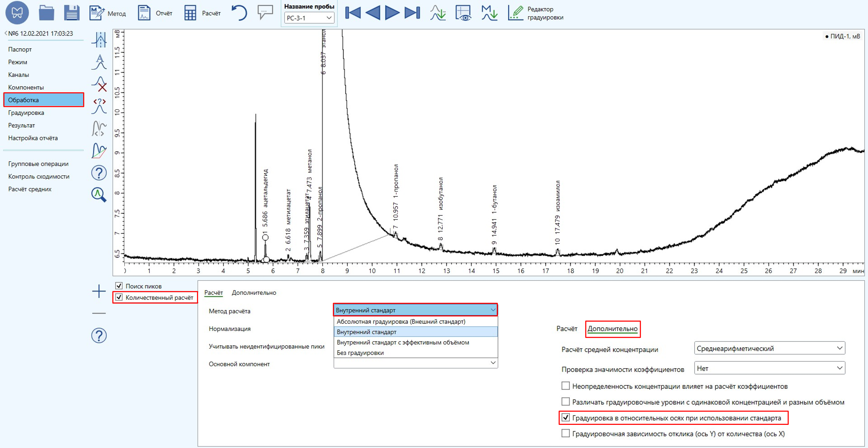This screenshot has width=868, height=448.
Task: Enable Различать градуировочные уровни checkbox
Action: [566, 402]
